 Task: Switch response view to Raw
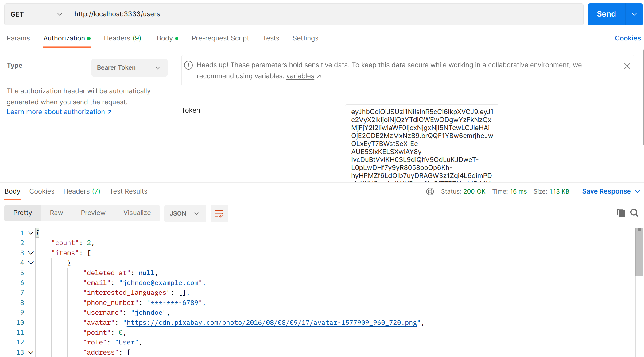coord(56,213)
